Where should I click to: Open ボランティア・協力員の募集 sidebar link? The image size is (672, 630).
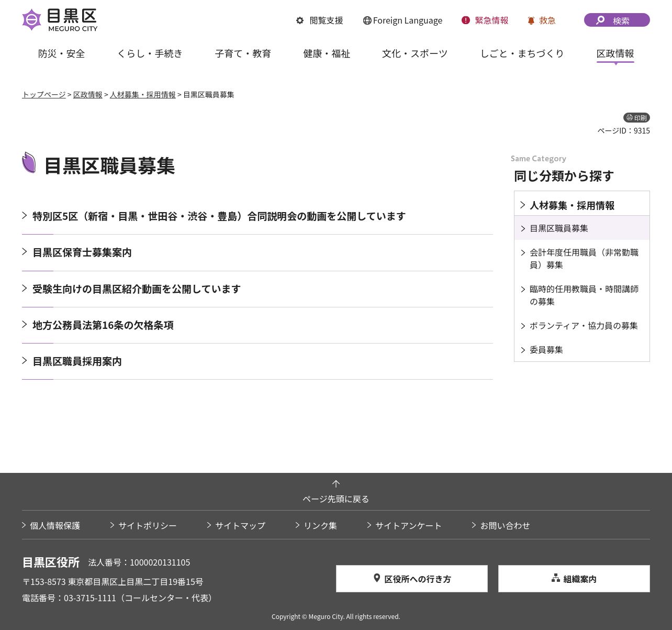(x=584, y=326)
